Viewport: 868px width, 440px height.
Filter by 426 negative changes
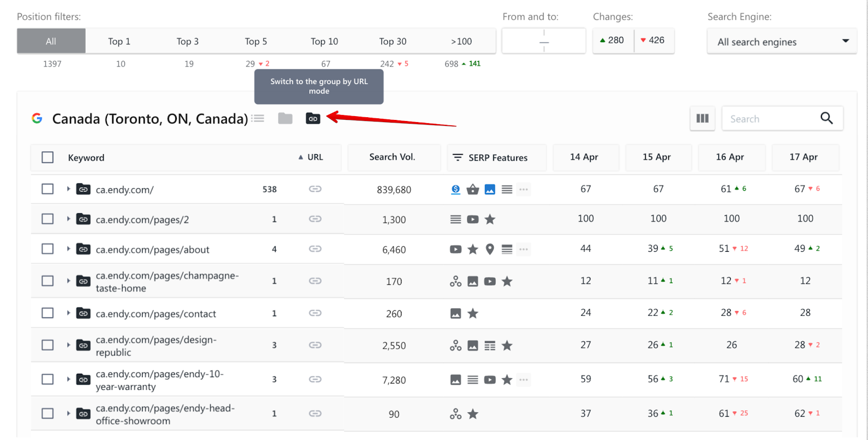point(654,40)
